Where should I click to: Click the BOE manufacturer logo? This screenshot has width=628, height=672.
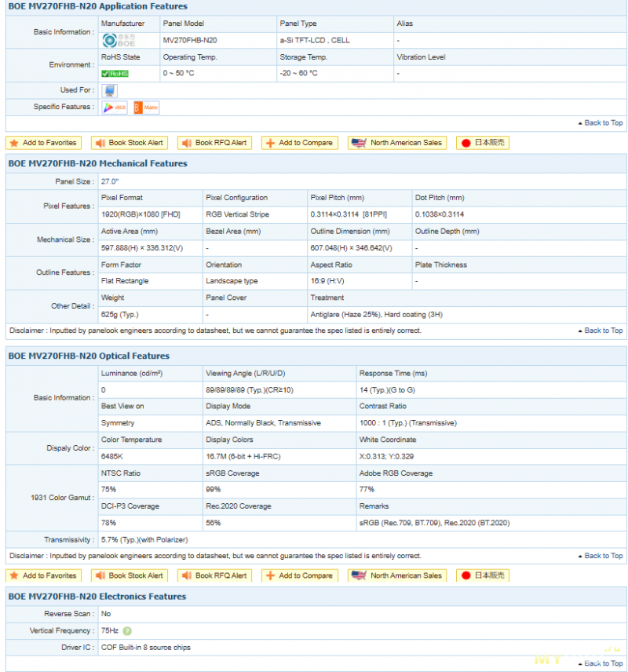115,40
